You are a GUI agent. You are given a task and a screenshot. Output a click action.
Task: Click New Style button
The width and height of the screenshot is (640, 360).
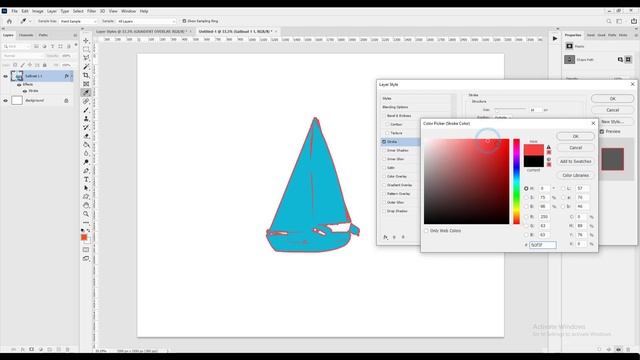point(612,122)
